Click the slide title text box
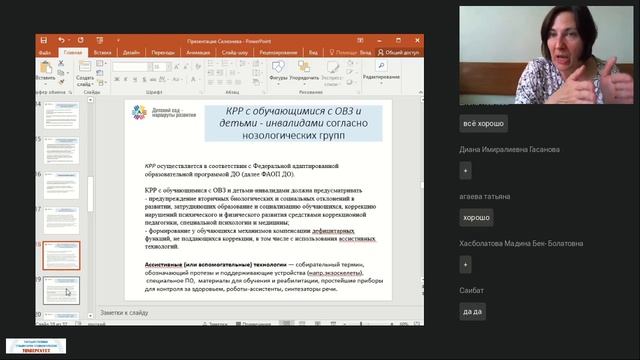This screenshot has height=360, width=640. pos(293,123)
